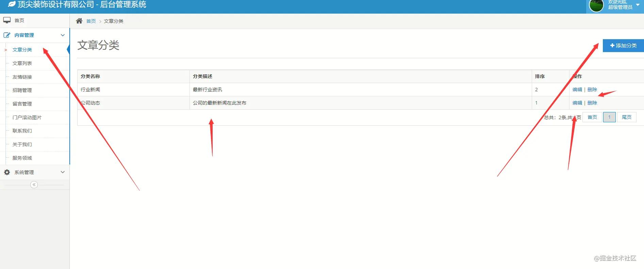Image resolution: width=644 pixels, height=269 pixels.
Task: Expand the 系统管理 menu chevron
Action: 63,172
